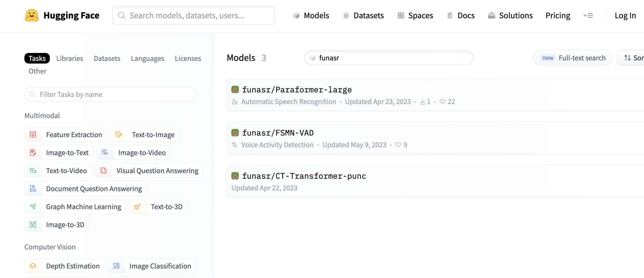Click the heart icon showing 22 likes
The width and height of the screenshot is (644, 278).
(443, 102)
